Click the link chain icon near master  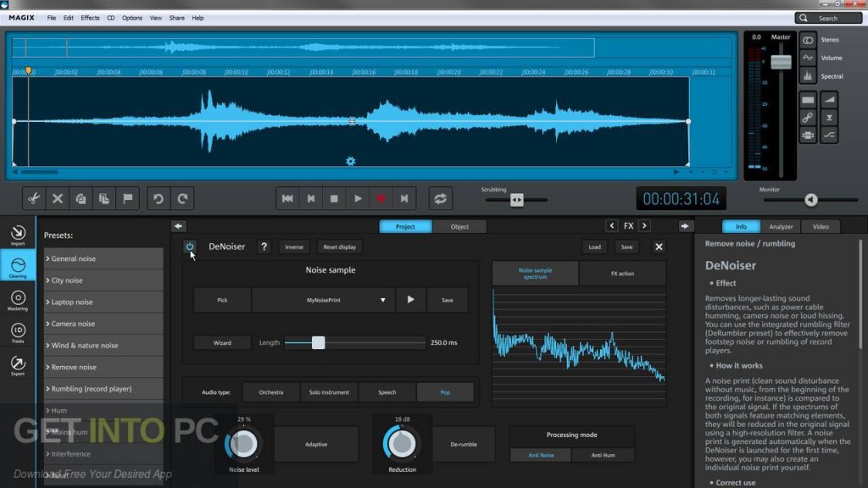(x=808, y=117)
